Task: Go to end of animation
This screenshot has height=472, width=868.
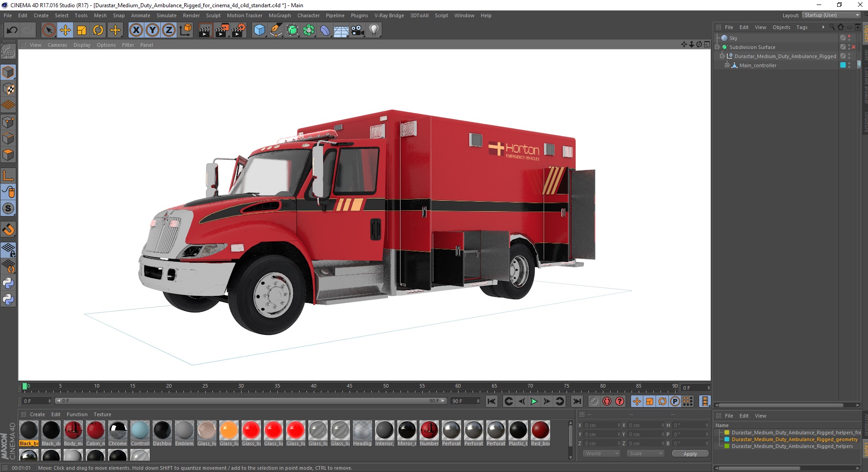Action: coord(577,401)
